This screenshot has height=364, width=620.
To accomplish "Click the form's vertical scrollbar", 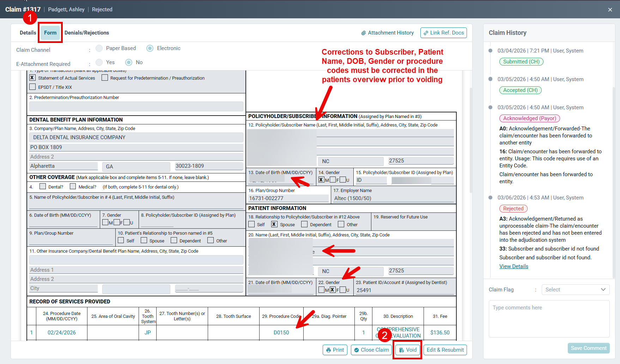I will [471, 141].
